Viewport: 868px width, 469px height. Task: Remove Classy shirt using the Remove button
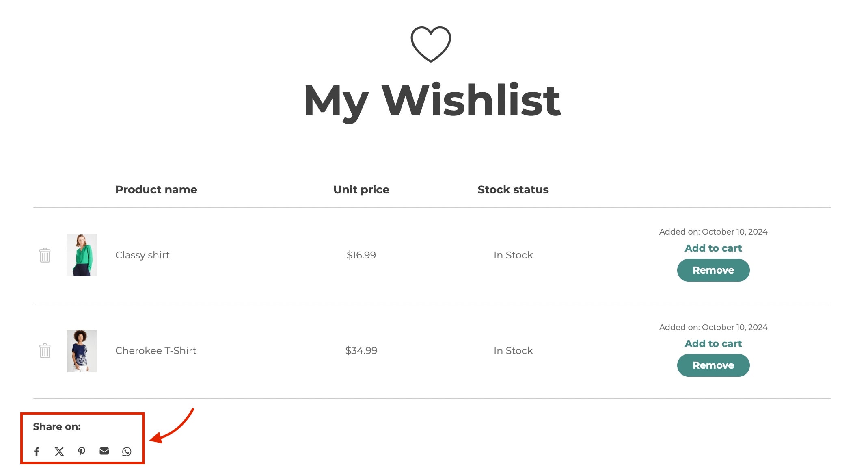pos(713,270)
